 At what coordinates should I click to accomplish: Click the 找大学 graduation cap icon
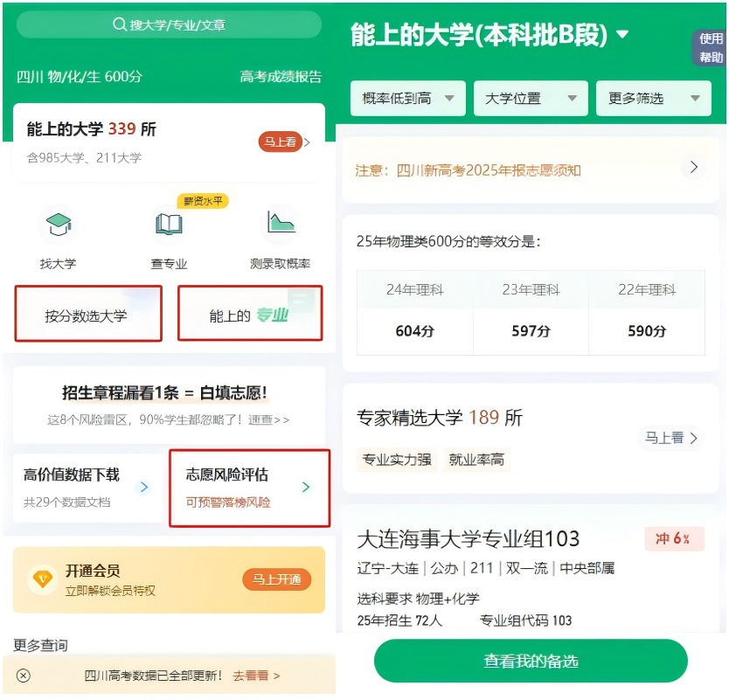tap(58, 225)
